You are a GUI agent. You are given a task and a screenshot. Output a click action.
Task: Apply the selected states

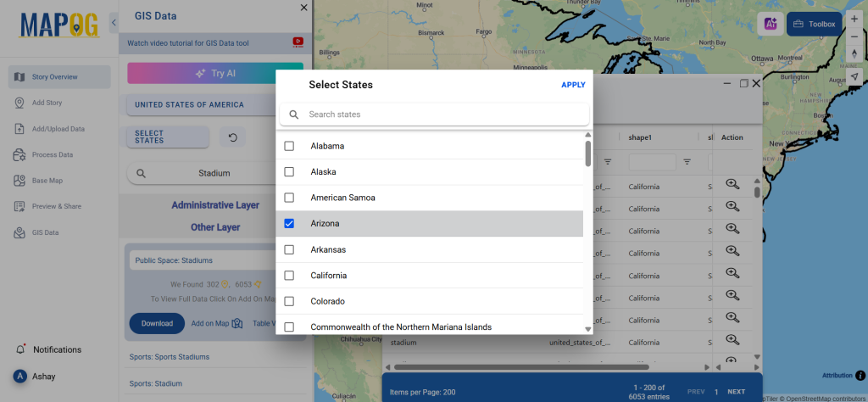tap(573, 86)
